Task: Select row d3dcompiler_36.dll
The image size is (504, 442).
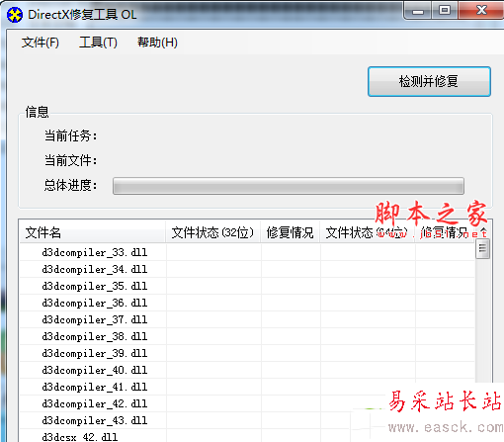Action: click(247, 303)
